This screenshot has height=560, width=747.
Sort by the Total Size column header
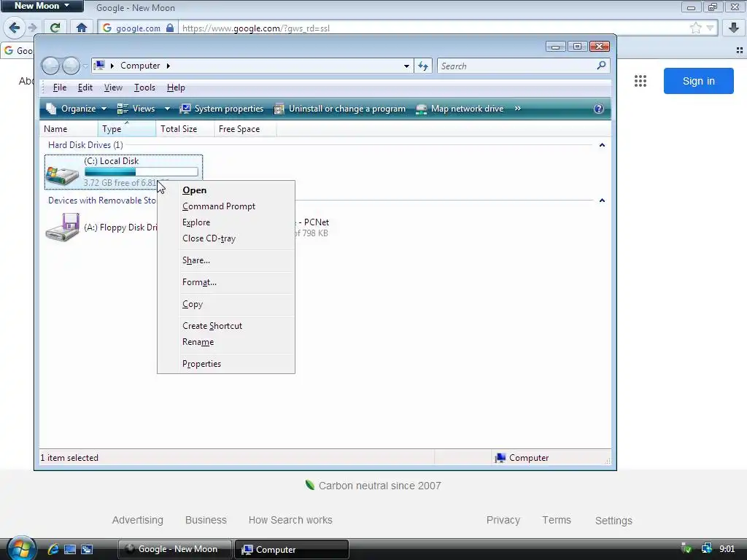pos(185,129)
